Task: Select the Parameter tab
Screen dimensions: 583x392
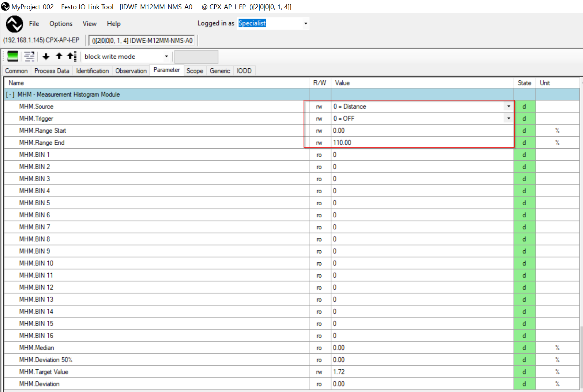Action: (x=167, y=70)
